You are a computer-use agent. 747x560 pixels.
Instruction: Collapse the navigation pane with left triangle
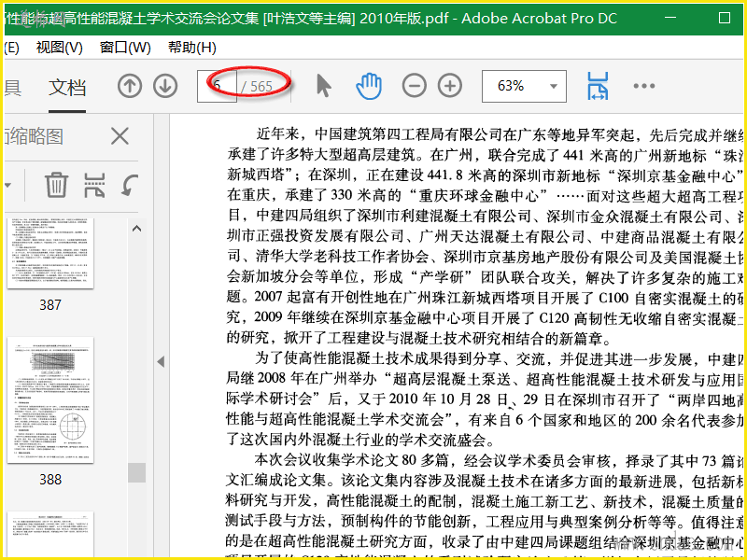[x=161, y=361]
